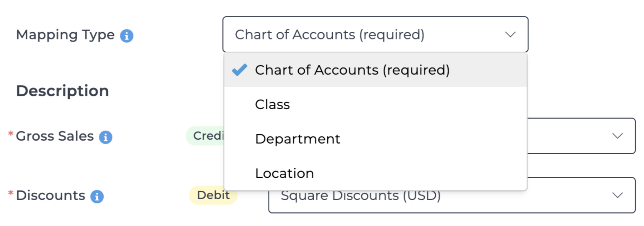This screenshot has height=226, width=644.
Task: Click the Debit badge for Discounts
Action: [x=213, y=195]
